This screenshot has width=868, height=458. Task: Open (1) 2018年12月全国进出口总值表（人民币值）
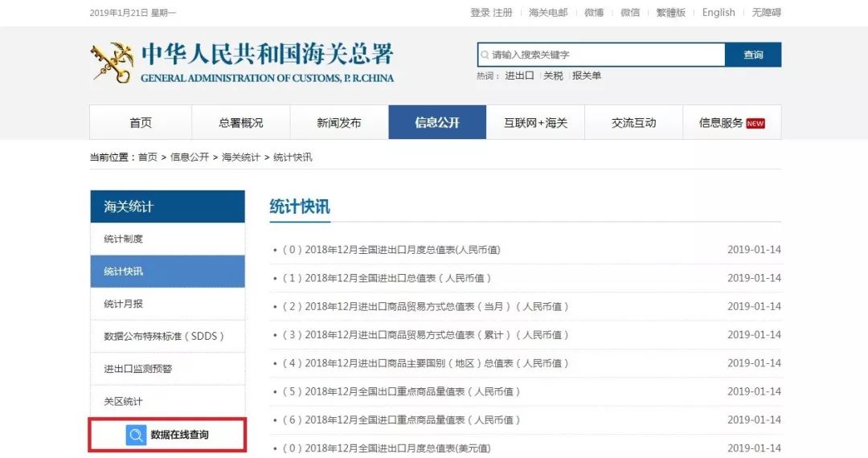point(387,278)
